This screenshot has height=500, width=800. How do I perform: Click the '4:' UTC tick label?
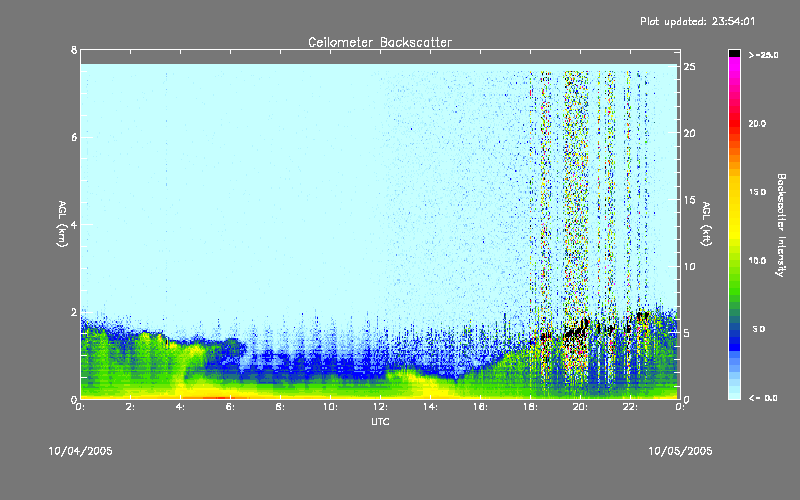181,407
